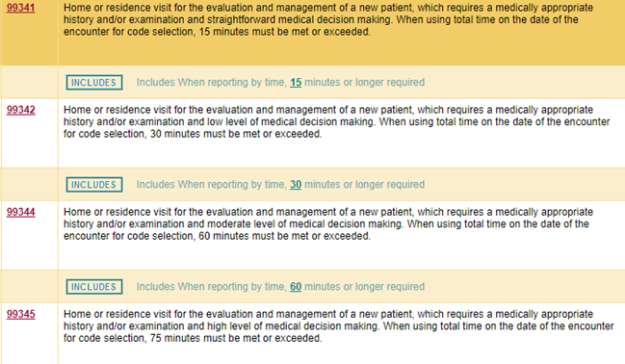This screenshot has height=364, width=625.
Task: Follow the underlined 60 minutes link
Action: [296, 287]
